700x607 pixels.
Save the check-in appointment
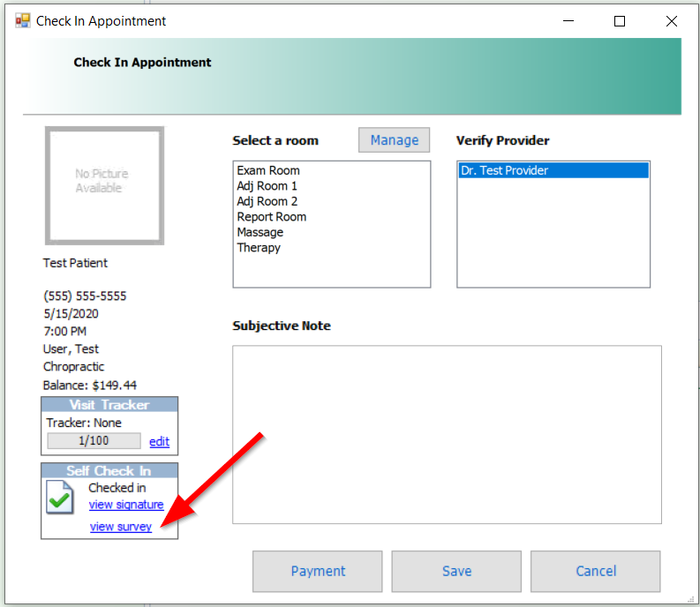click(x=456, y=572)
